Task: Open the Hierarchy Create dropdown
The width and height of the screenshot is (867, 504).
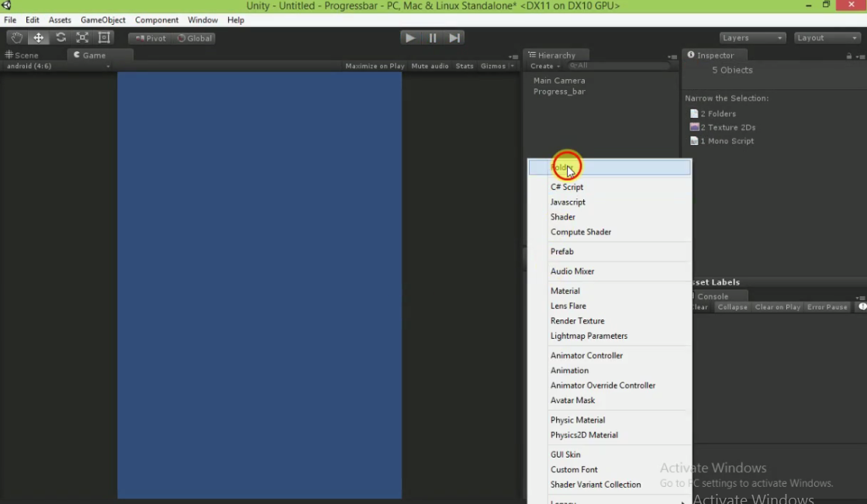Action: [x=544, y=66]
